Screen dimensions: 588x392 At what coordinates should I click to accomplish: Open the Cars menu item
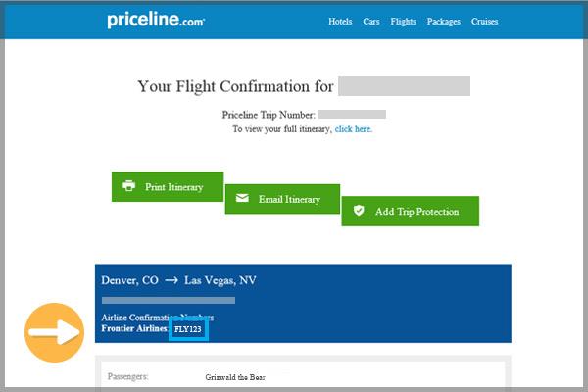click(x=371, y=22)
